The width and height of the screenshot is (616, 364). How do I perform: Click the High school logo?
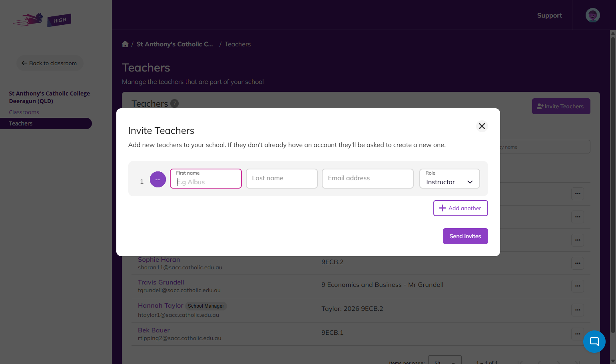tap(42, 20)
